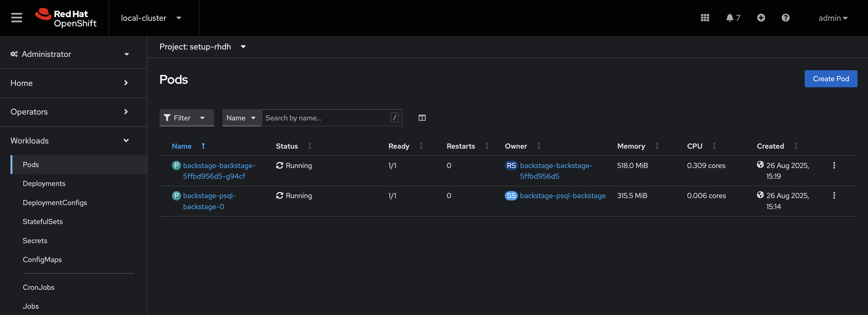The width and height of the screenshot is (868, 315).
Task: Go to StatefulSets in sidebar
Action: [x=43, y=221]
